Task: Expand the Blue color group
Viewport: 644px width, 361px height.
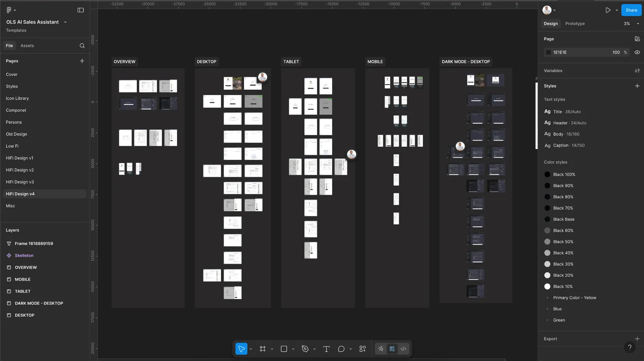Action: 547,309
